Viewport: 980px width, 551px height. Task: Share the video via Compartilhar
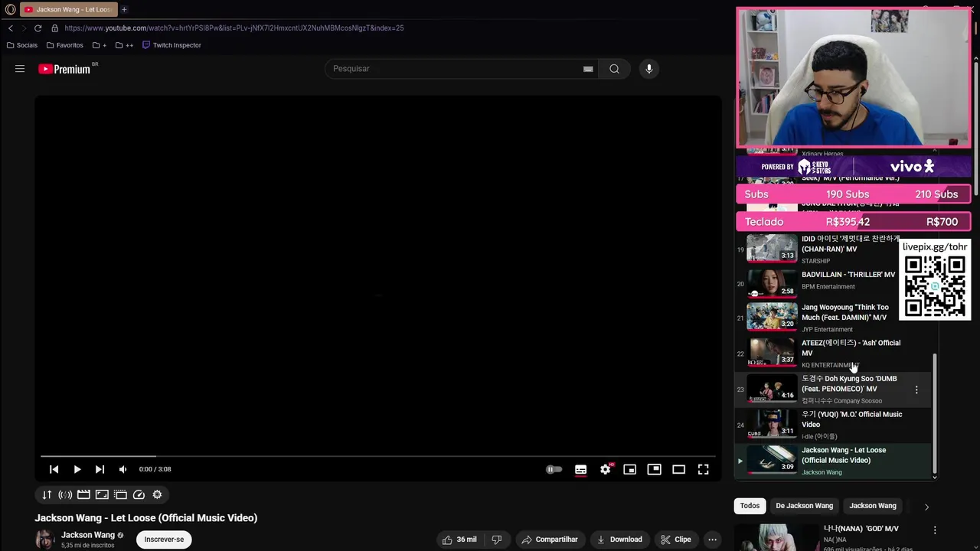tap(550, 540)
